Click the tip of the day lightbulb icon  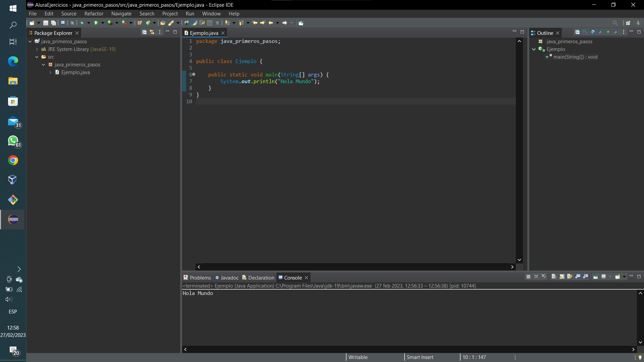640,357
